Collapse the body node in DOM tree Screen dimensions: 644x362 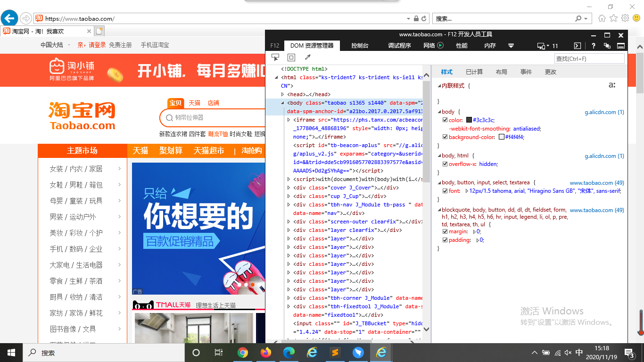tap(283, 103)
